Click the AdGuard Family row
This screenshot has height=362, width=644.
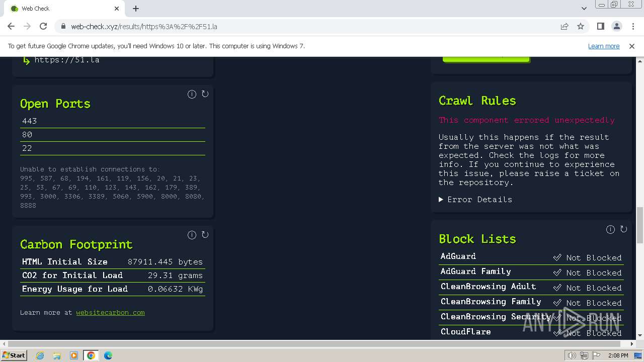(x=531, y=272)
